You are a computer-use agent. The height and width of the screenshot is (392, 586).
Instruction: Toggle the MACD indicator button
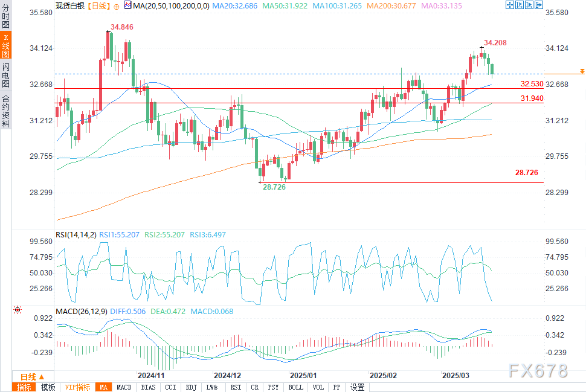[x=124, y=387]
